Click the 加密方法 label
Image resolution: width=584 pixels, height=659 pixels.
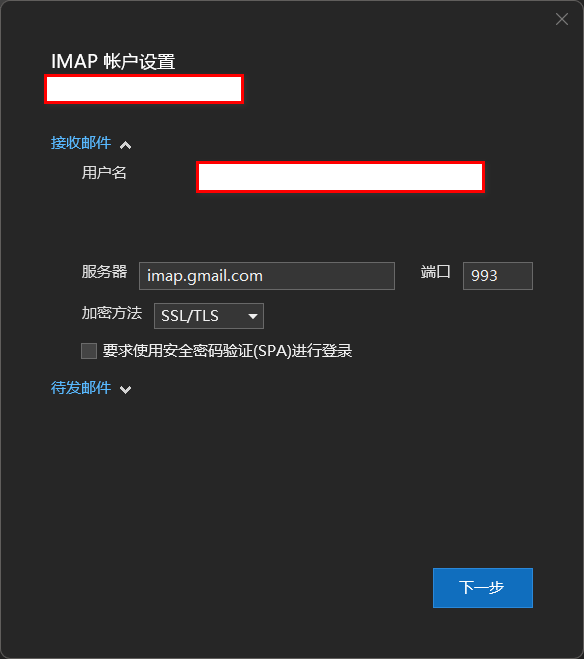(x=112, y=313)
